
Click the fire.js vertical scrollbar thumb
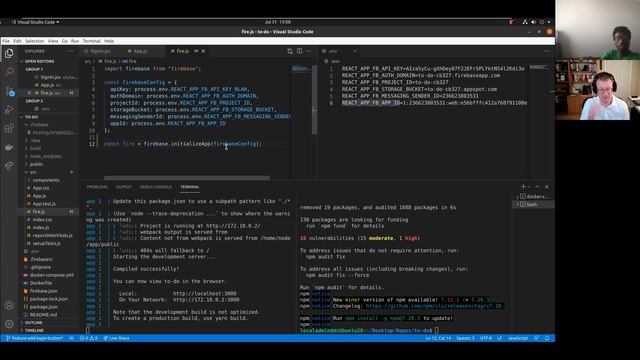click(314, 100)
